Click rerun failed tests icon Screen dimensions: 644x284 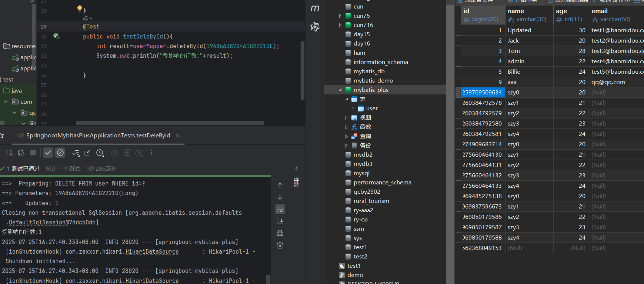point(21,153)
